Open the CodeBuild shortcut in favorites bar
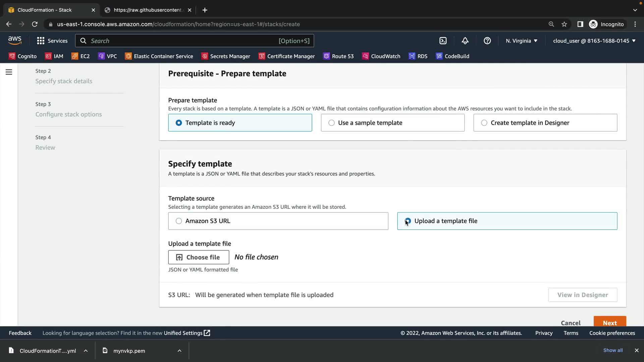Image resolution: width=644 pixels, height=362 pixels. 452,56
